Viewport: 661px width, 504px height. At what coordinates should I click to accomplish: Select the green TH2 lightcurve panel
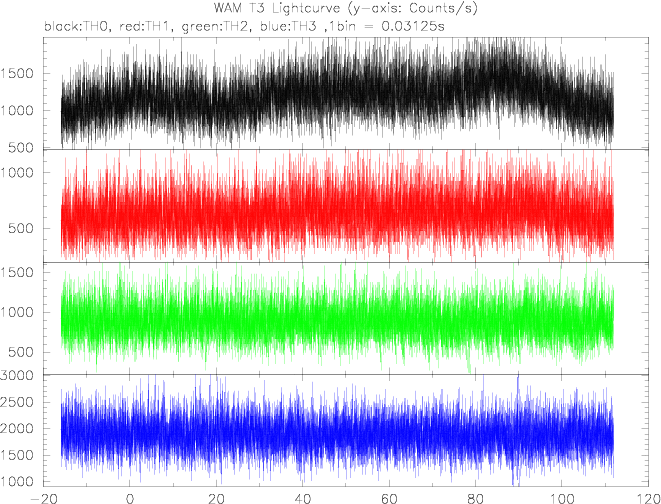click(x=346, y=319)
